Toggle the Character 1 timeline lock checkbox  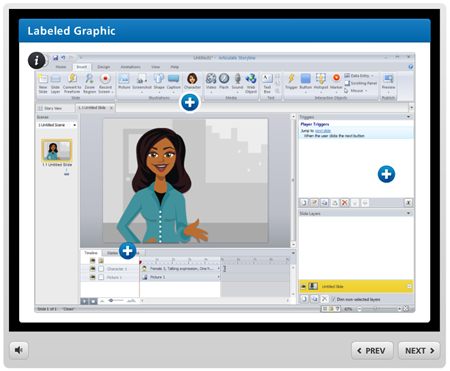click(101, 269)
